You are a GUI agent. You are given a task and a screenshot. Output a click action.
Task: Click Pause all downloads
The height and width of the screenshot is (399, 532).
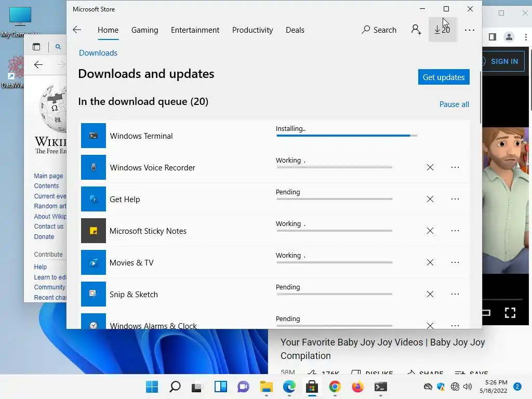(x=454, y=104)
